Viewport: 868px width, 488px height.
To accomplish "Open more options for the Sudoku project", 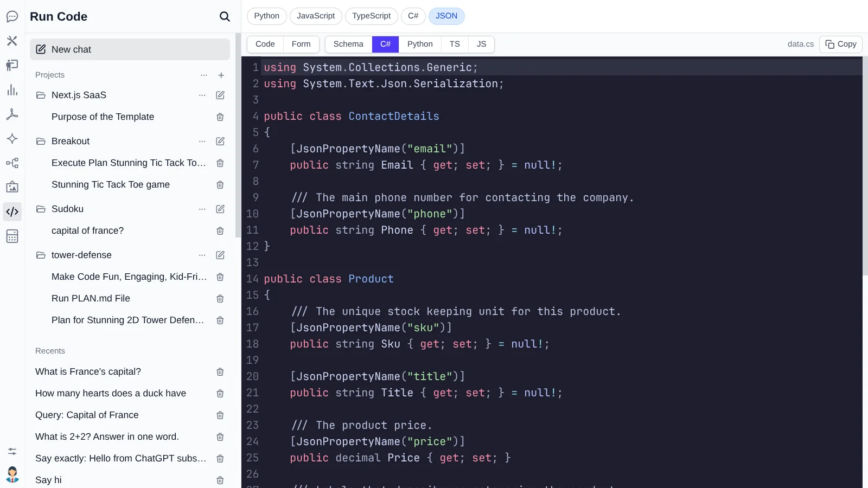I will click(202, 209).
